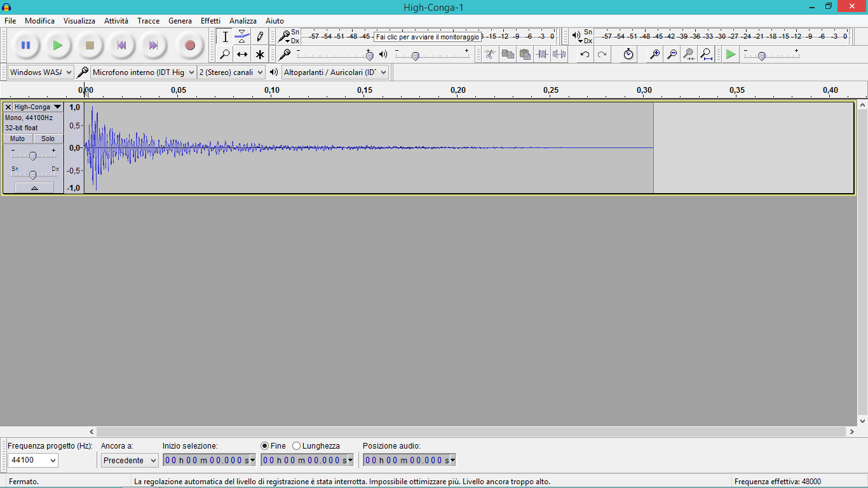Screen dimensions: 868x488
Task: Click the Sync-Lock clock icon
Action: pos(628,54)
